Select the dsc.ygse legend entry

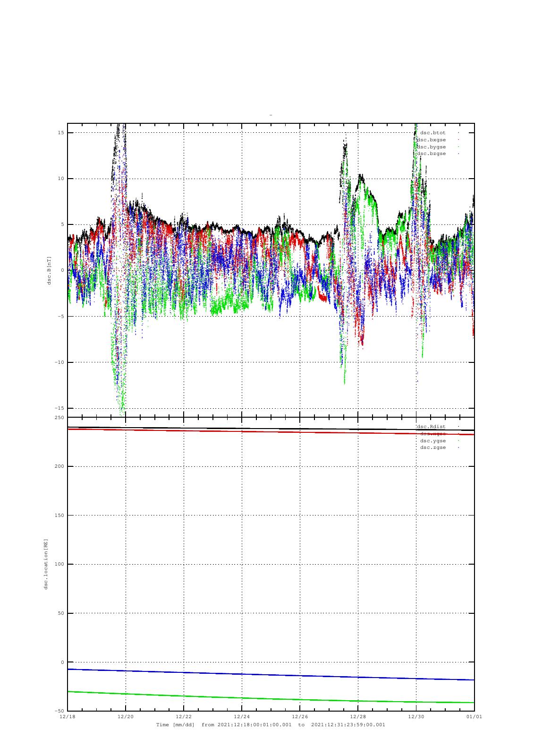(x=433, y=441)
